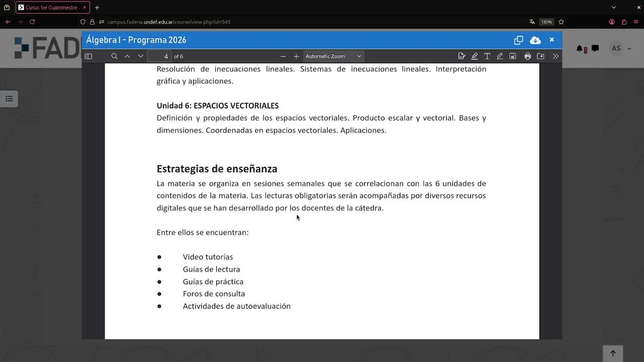644x362 pixels.
Task: Select the highlight tool
Action: pyautogui.click(x=474, y=56)
